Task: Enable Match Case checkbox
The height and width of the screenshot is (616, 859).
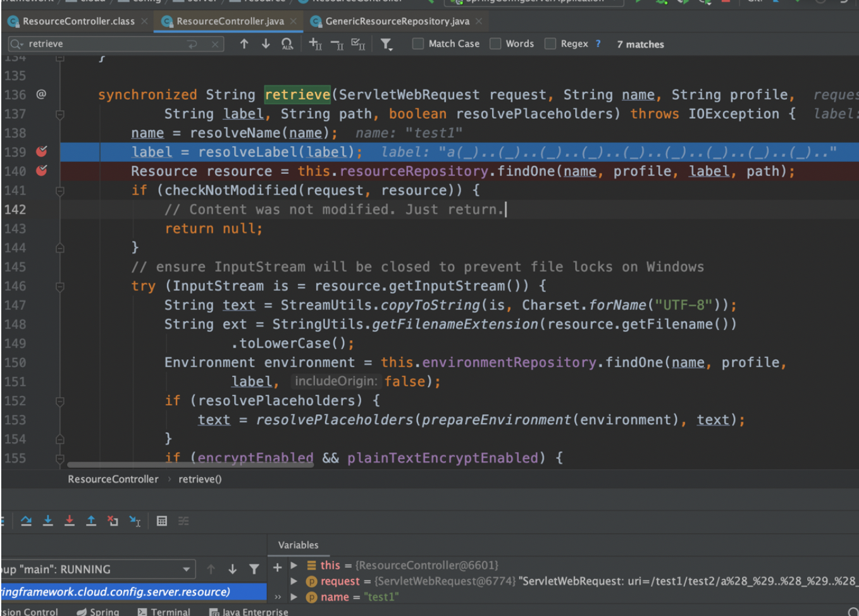Action: tap(418, 44)
